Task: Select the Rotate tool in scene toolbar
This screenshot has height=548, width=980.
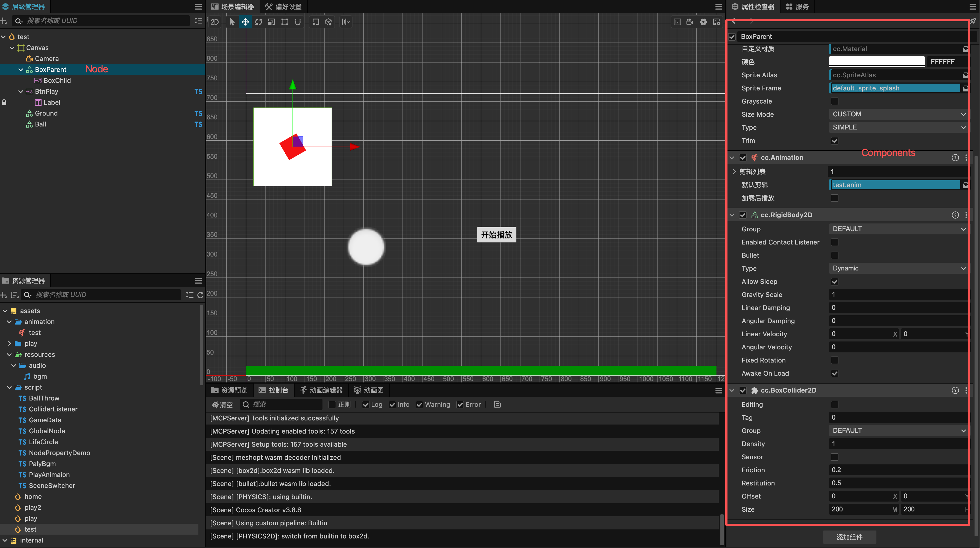Action: pyautogui.click(x=258, y=22)
